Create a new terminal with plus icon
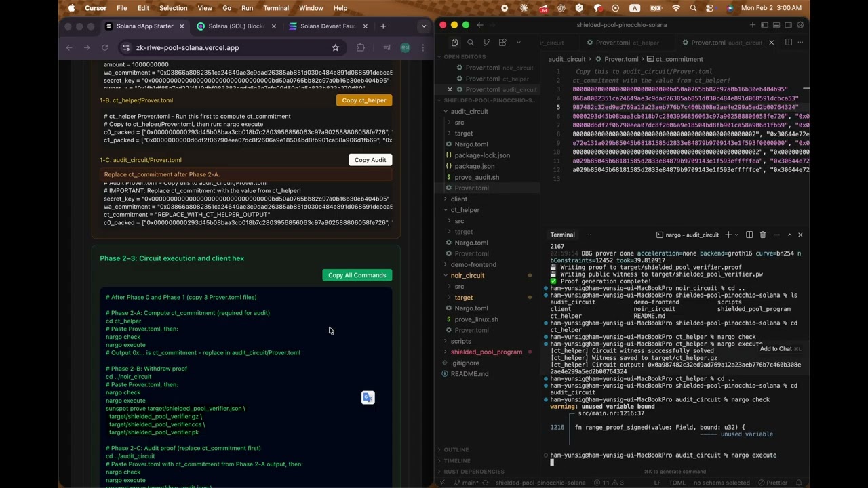This screenshot has width=868, height=488. pyautogui.click(x=728, y=235)
